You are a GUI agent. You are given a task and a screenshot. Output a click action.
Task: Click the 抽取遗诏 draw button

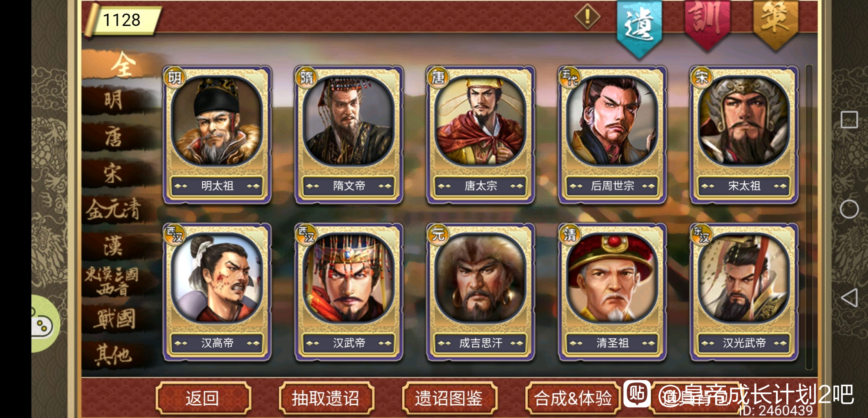[x=326, y=398]
